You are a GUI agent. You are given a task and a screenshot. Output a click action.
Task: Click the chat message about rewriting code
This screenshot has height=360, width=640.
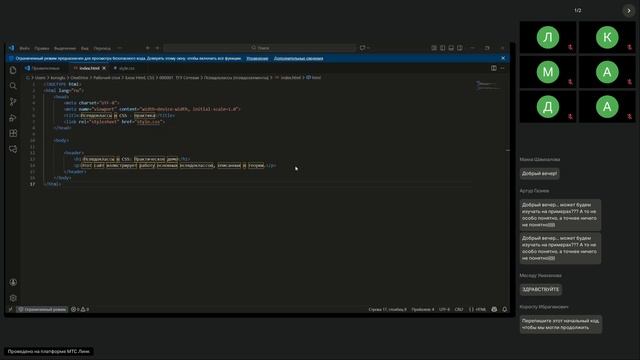point(560,324)
